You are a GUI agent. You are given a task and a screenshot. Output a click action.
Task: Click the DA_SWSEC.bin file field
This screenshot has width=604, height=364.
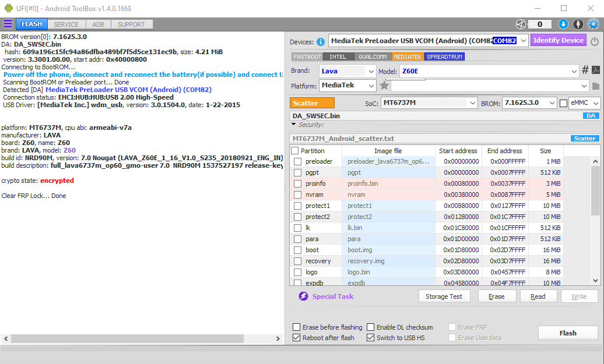444,116
